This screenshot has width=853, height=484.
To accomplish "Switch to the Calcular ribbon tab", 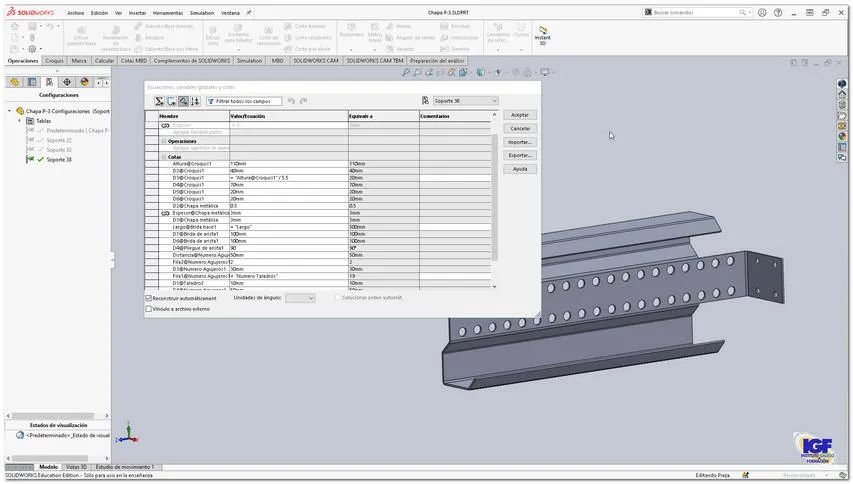I will pos(104,61).
